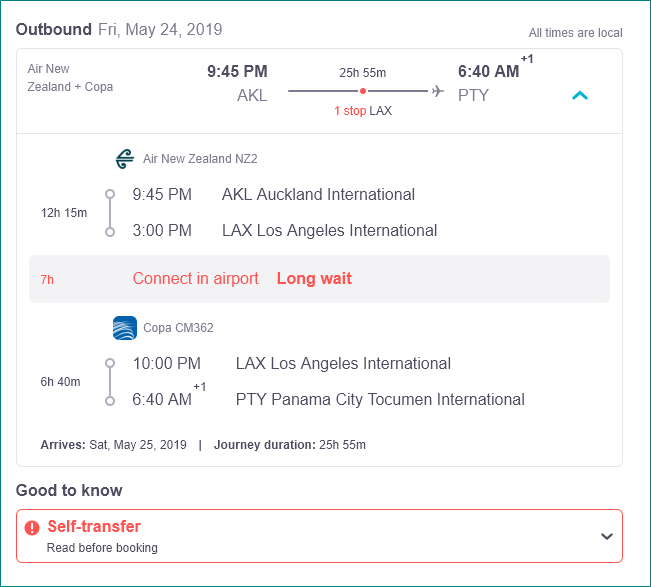Click the '1 stop LAX' label
Screen dimensions: 651x587
(363, 111)
